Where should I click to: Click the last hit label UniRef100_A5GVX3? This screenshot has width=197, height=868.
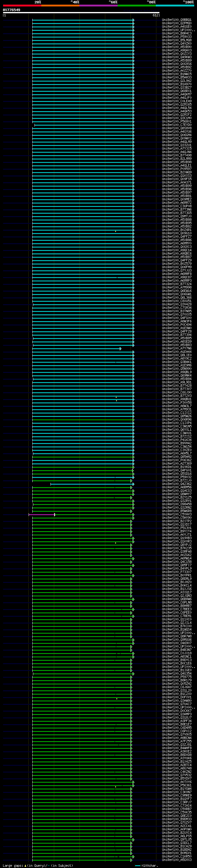click(177, 860)
